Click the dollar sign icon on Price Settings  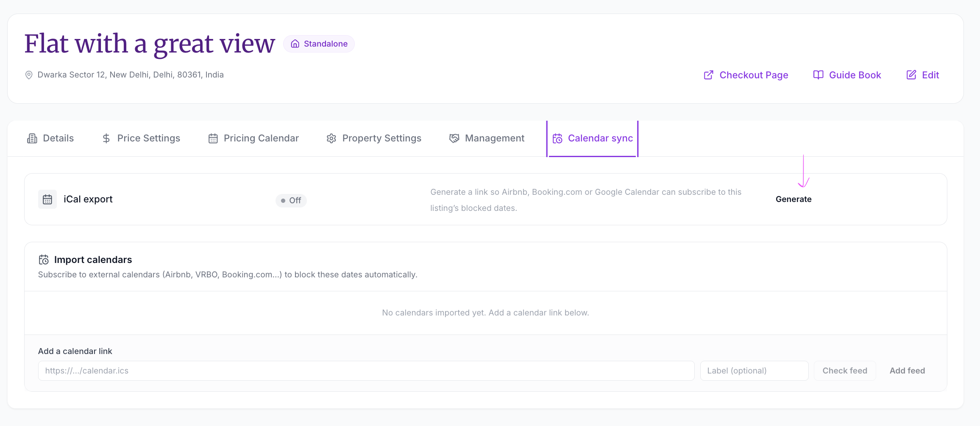coord(106,138)
